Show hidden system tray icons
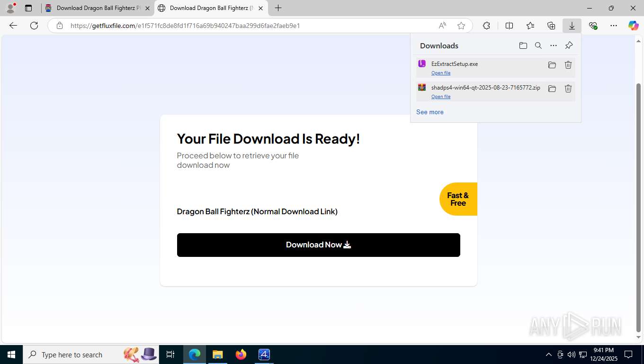 [x=549, y=355]
